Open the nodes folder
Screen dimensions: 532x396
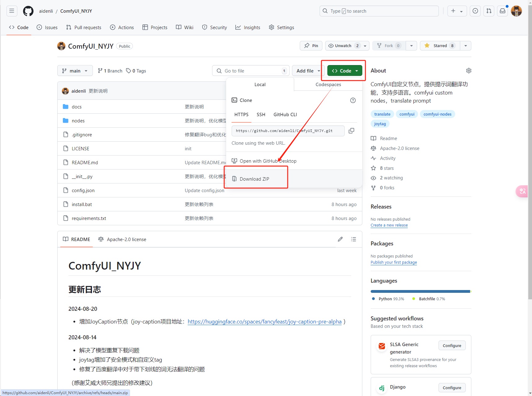pos(78,121)
